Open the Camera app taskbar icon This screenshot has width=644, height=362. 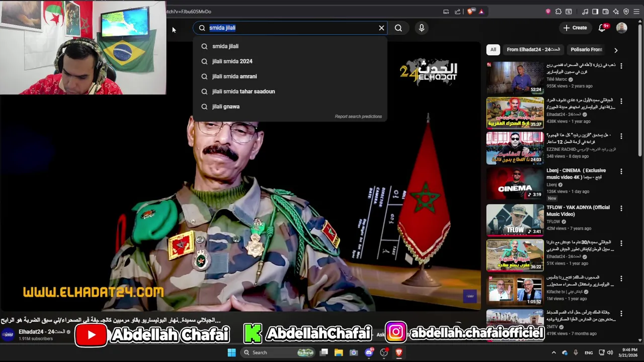[354, 352]
